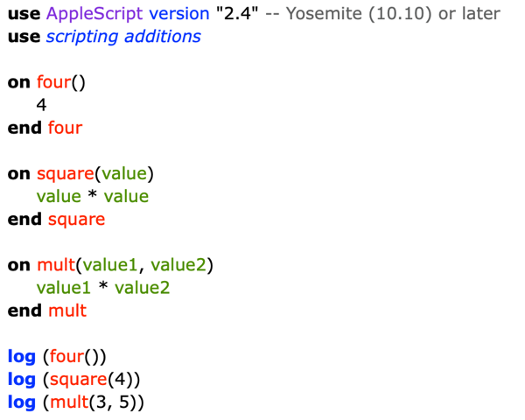Screen dimensions: 525x420
Task: Click parameter value2 in mult definition
Action: tap(178, 264)
